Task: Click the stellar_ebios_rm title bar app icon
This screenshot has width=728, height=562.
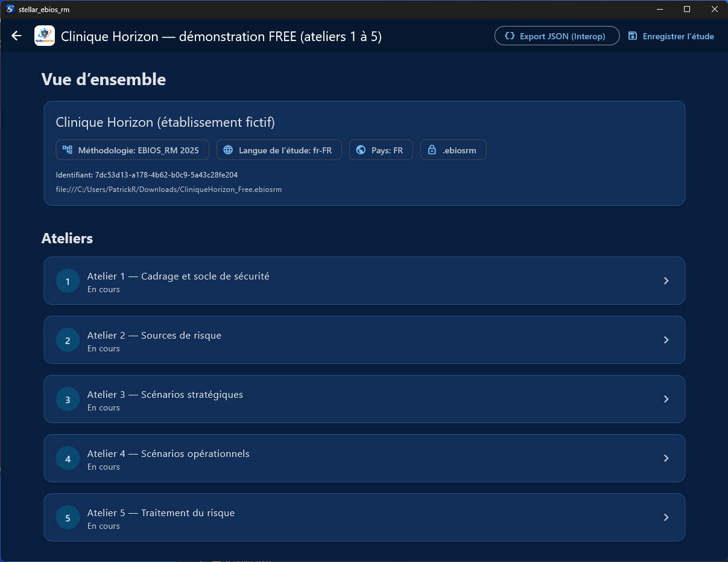Action: [x=10, y=9]
